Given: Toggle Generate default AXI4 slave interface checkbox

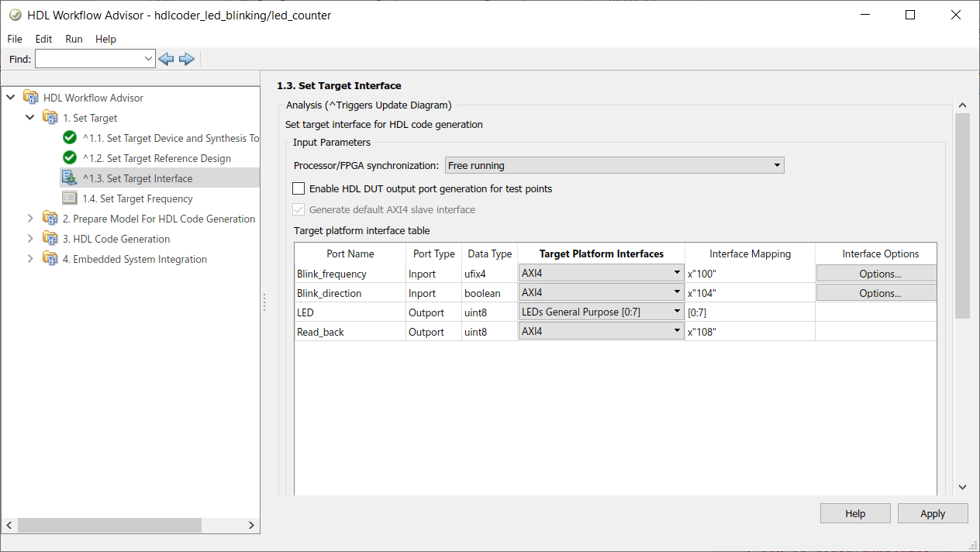Looking at the screenshot, I should click(x=298, y=209).
